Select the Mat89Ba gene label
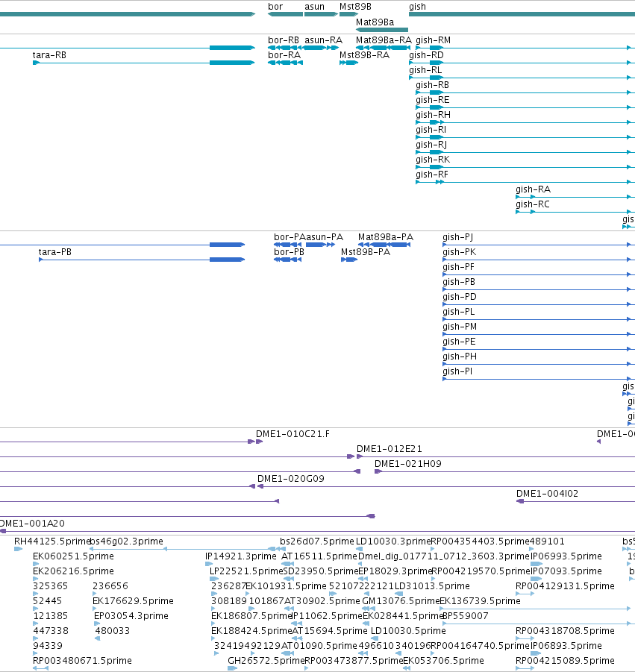Image resolution: width=635 pixels, height=672 pixels. 375,22
